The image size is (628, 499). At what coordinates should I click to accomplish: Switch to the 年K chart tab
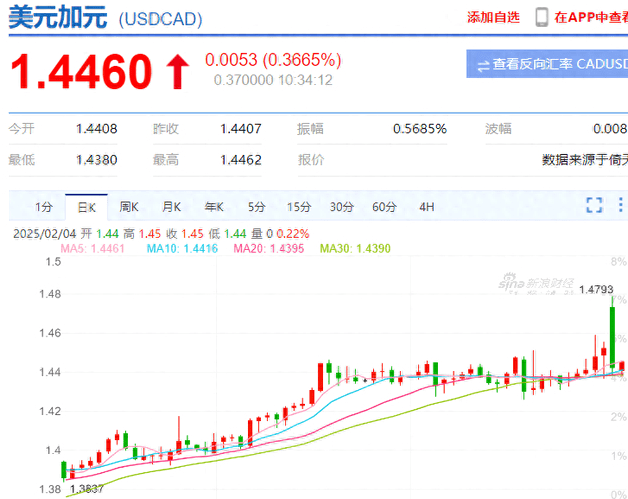click(214, 207)
